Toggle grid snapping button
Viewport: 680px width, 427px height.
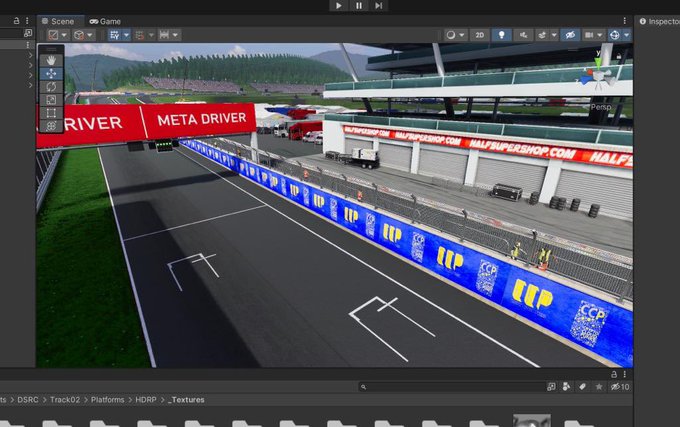[x=140, y=35]
